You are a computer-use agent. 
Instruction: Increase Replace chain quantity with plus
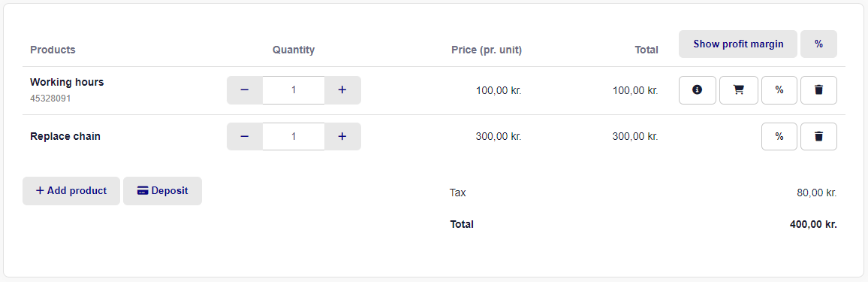click(x=342, y=136)
